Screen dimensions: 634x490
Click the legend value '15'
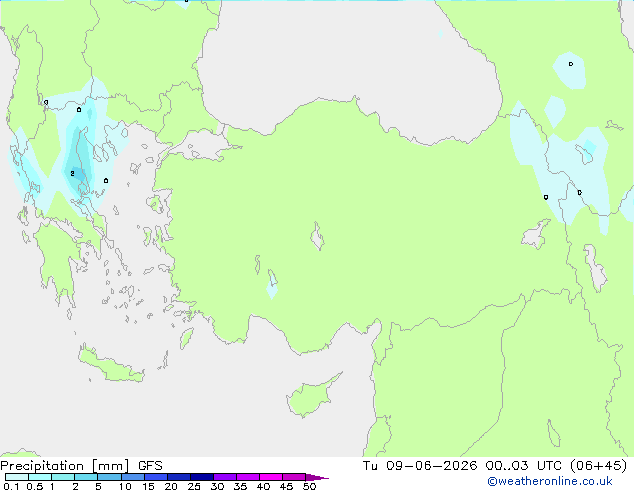(148, 486)
